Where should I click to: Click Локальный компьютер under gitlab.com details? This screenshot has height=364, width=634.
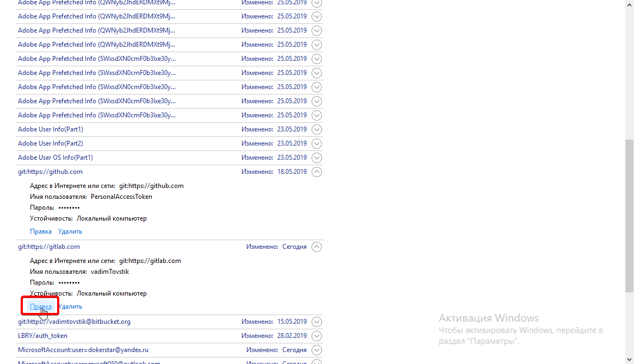point(111,294)
